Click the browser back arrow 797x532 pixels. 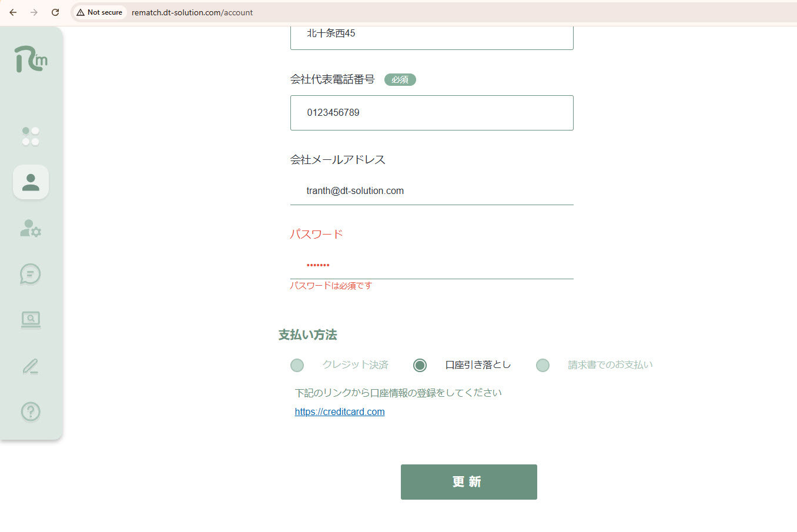[x=13, y=12]
